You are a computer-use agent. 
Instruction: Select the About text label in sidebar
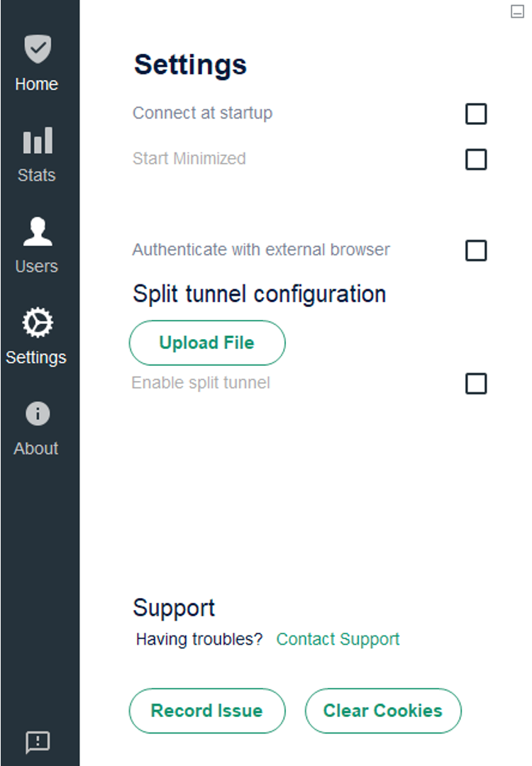coord(36,448)
